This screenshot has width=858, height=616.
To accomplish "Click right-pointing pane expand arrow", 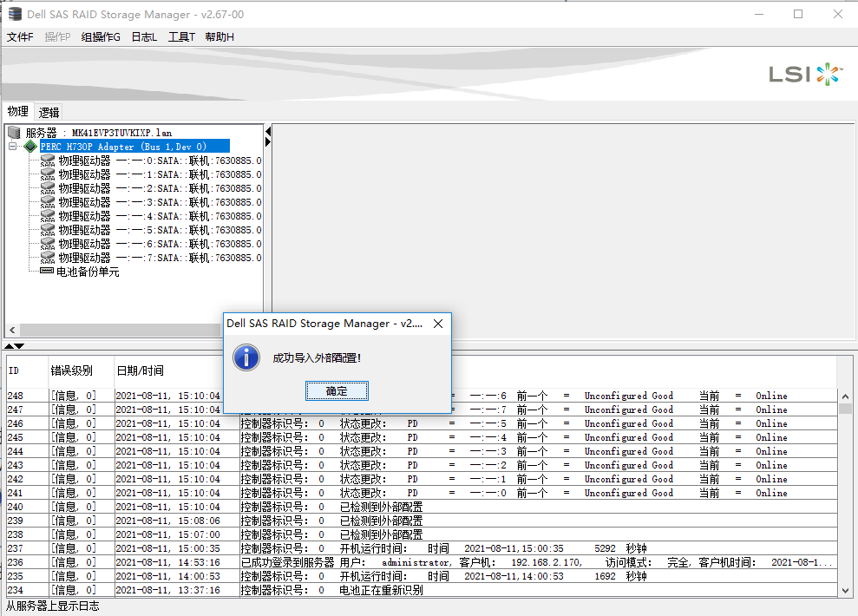I will (x=268, y=142).
